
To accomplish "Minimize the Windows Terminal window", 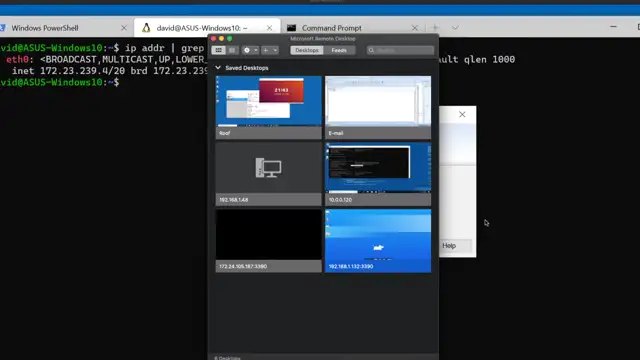I will 613,27.
